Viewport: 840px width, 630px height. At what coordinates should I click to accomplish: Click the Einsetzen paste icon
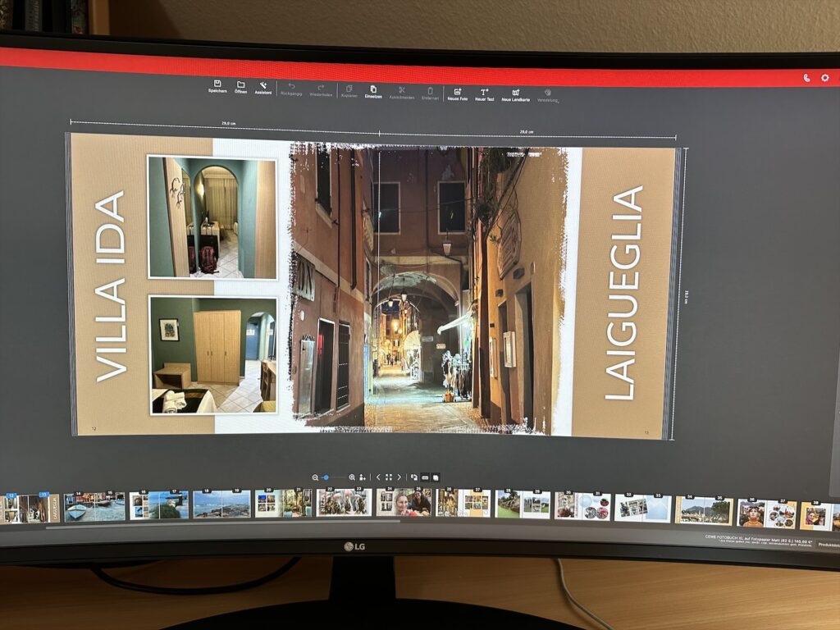click(x=373, y=90)
